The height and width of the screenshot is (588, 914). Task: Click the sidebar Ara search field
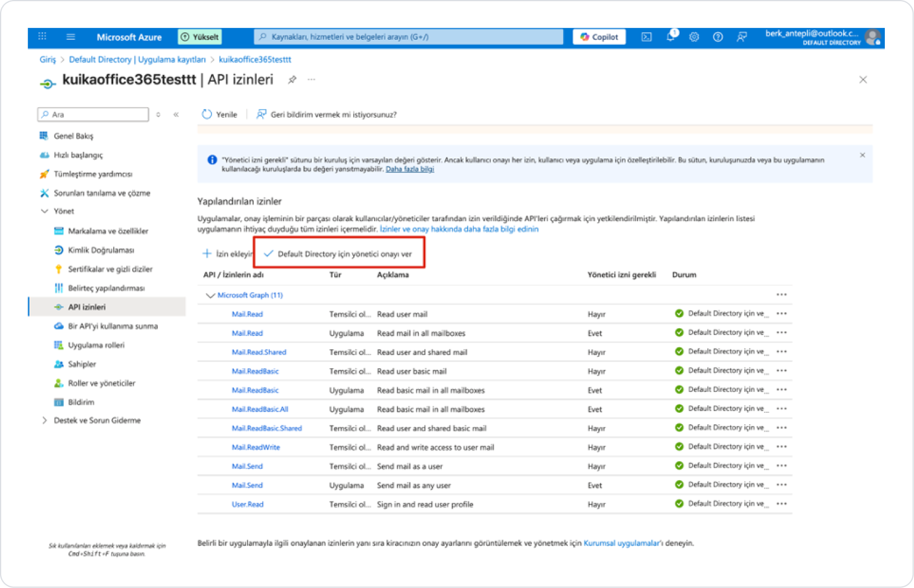click(93, 114)
